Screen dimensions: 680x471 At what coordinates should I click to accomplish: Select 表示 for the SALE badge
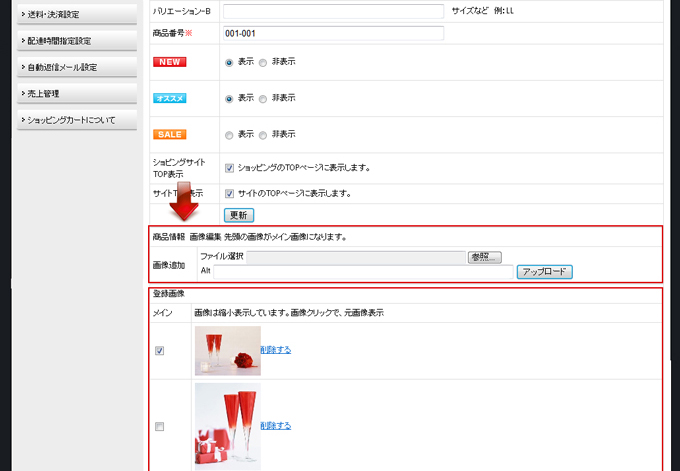(x=229, y=134)
